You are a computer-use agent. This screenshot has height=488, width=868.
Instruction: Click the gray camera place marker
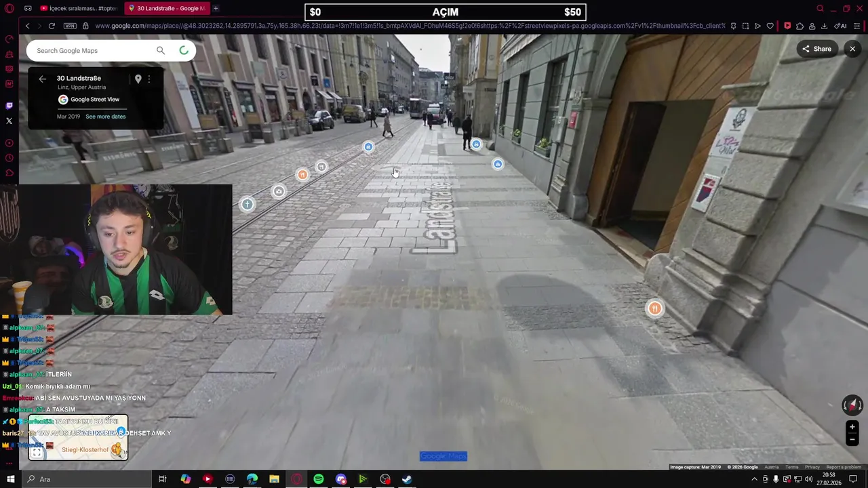[278, 192]
